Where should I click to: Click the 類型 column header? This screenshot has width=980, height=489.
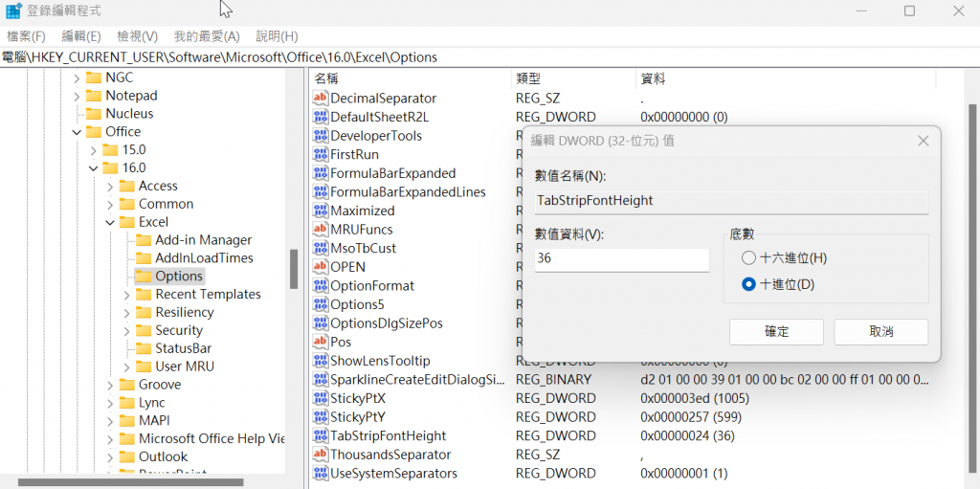click(x=573, y=78)
